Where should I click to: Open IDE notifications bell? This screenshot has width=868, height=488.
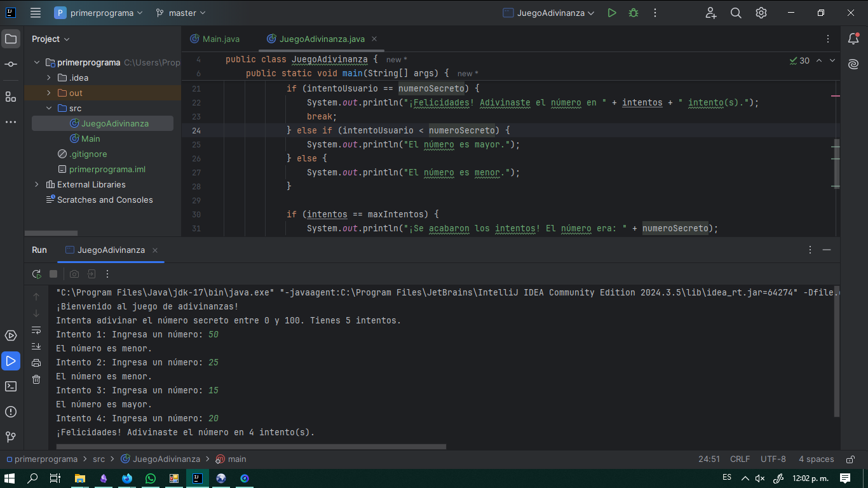[x=853, y=39]
